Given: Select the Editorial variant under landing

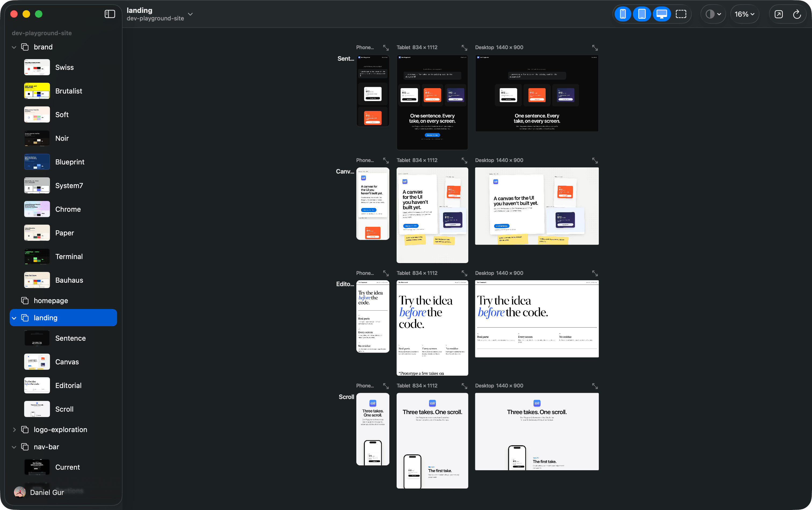Looking at the screenshot, I should click(x=63, y=385).
